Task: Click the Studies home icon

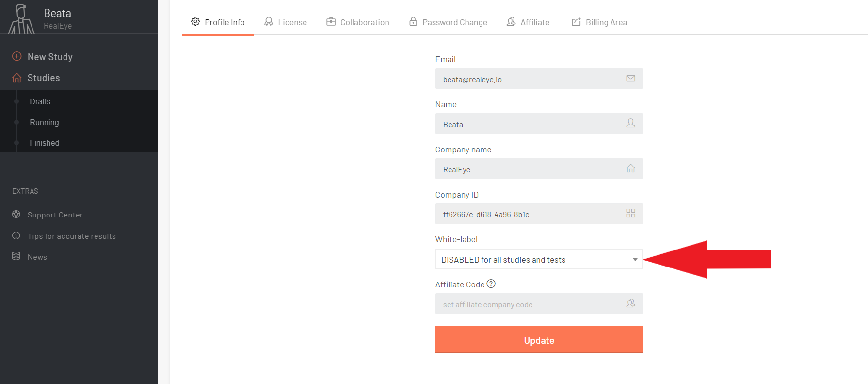Action: 16,78
